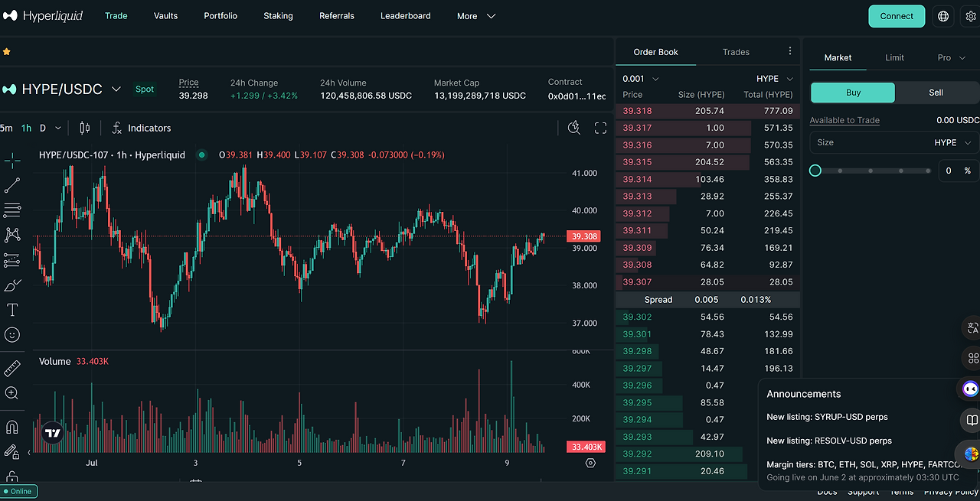The width and height of the screenshot is (980, 501).
Task: Open candlestick chart type selector
Action: (x=85, y=128)
